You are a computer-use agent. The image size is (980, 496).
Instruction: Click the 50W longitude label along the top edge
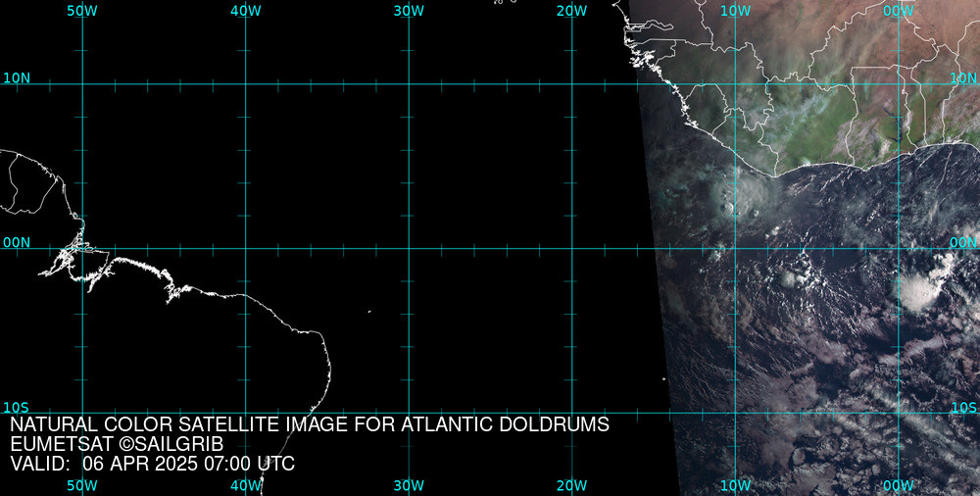[82, 11]
